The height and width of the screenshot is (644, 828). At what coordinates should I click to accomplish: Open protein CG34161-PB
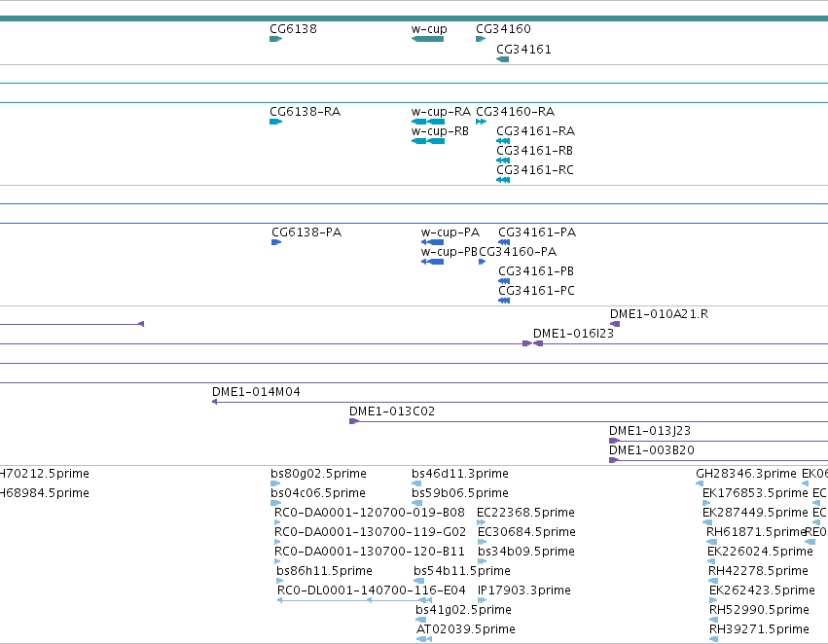pos(536,271)
